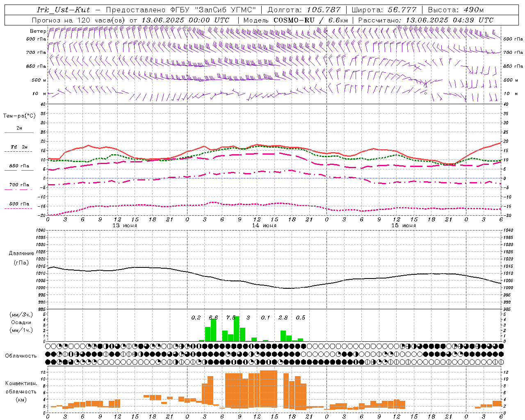Click the "(мм/1ч.)" hourly precipitation unit label
525x420 pixels.
[x=21, y=330]
